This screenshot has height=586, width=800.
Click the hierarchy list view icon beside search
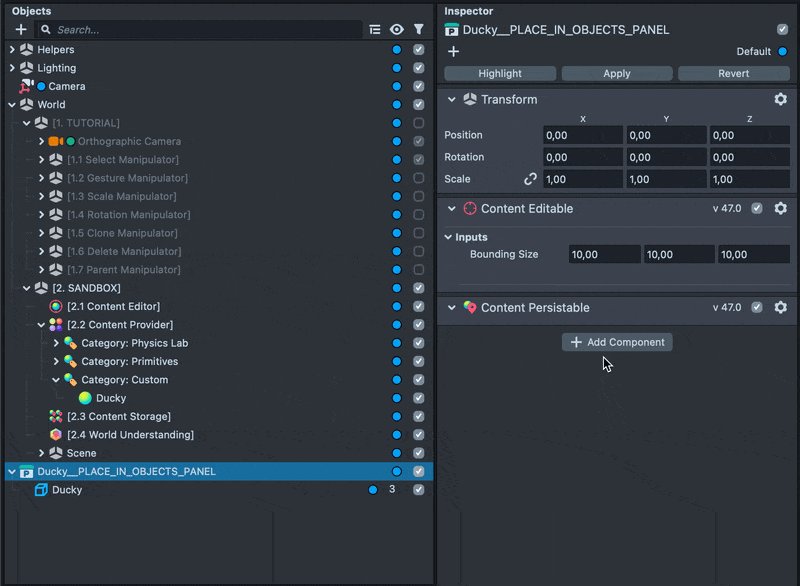click(x=375, y=30)
